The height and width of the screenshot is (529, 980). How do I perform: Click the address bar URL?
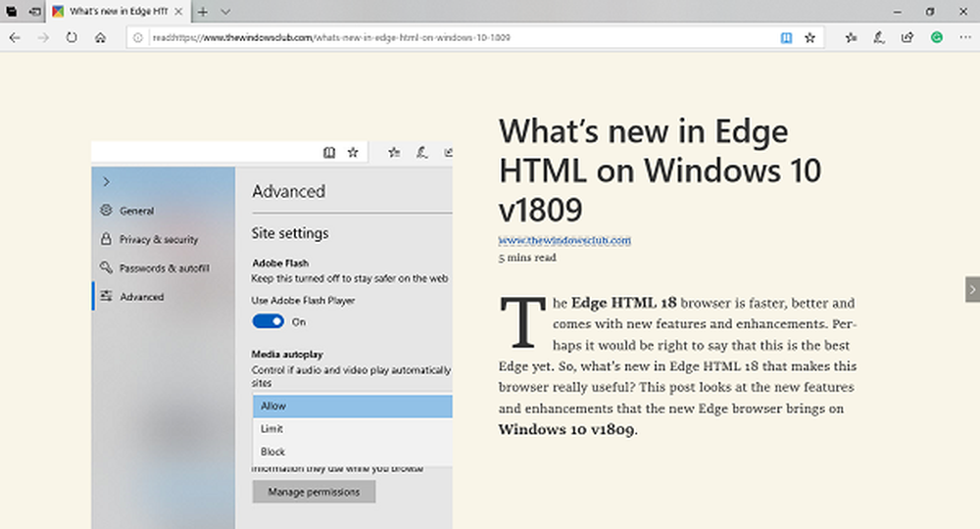click(331, 38)
